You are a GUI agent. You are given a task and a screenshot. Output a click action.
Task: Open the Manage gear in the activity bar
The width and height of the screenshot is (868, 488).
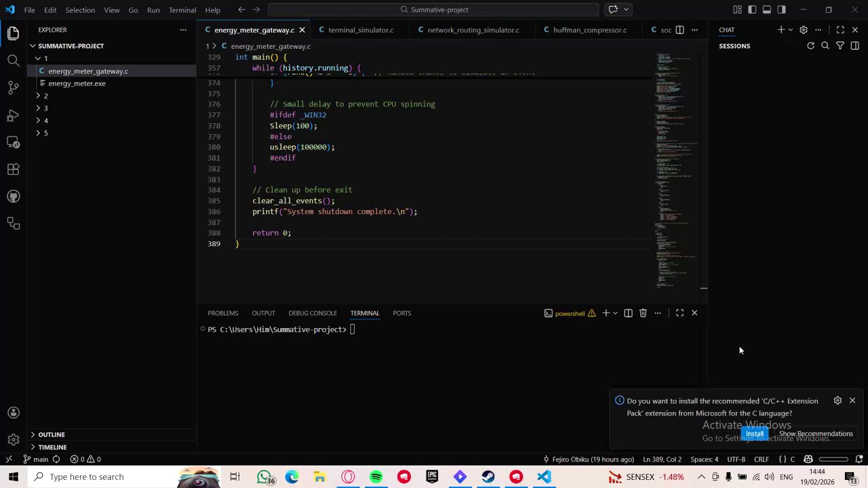pyautogui.click(x=13, y=440)
